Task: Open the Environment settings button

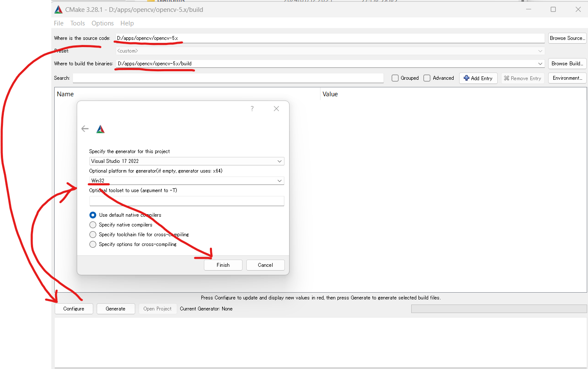Action: tap(567, 78)
